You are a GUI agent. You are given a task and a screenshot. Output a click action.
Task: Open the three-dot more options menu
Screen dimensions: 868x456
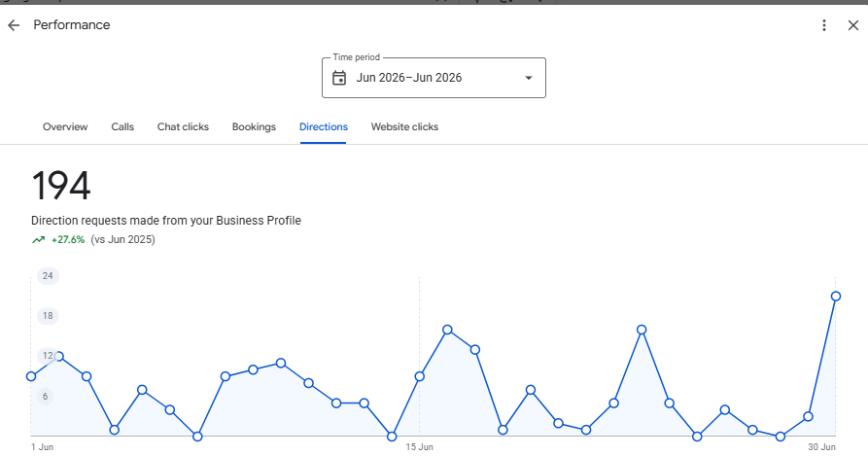coord(823,25)
